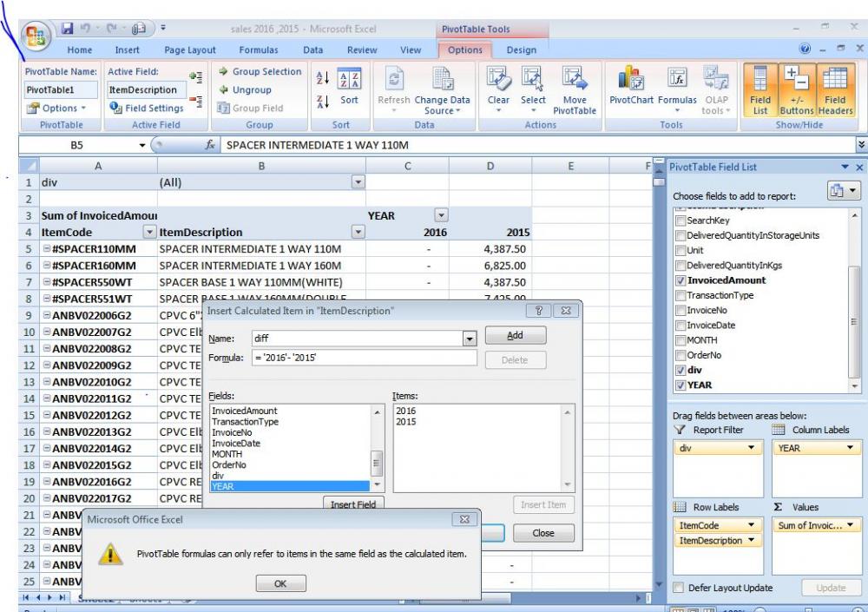This screenshot has height=612, width=868.
Task: Click Group Selection
Action: 260,71
